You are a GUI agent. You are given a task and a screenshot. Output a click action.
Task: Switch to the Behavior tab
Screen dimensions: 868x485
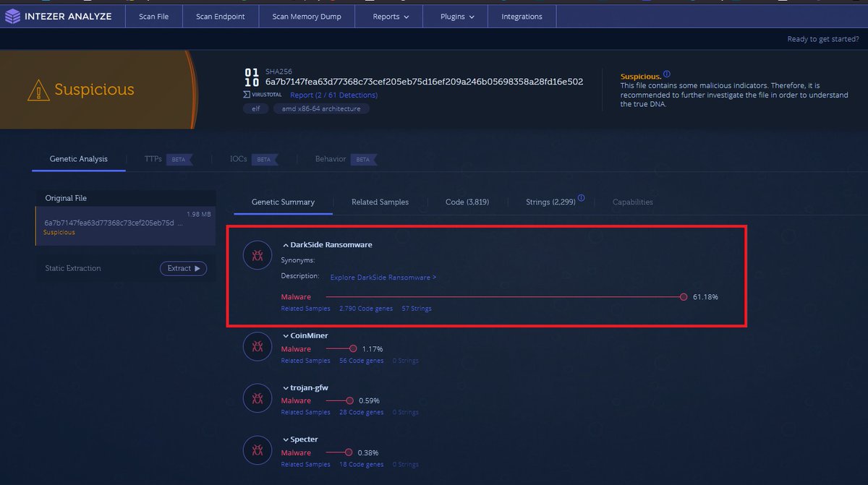(346, 159)
